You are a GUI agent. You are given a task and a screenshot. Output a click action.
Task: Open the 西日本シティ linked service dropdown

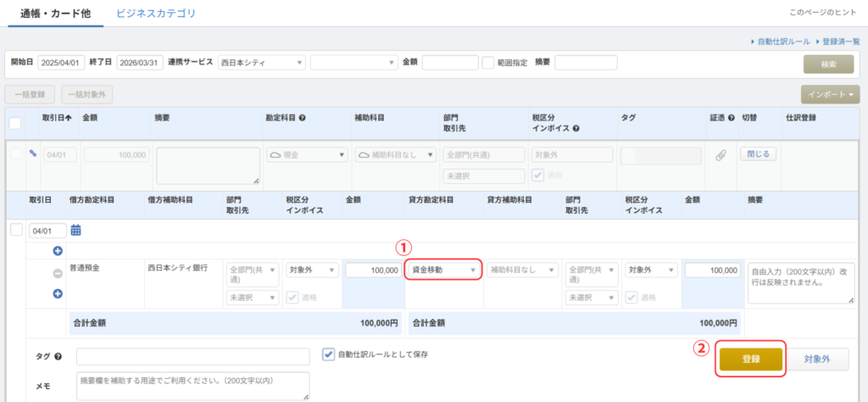click(x=261, y=62)
